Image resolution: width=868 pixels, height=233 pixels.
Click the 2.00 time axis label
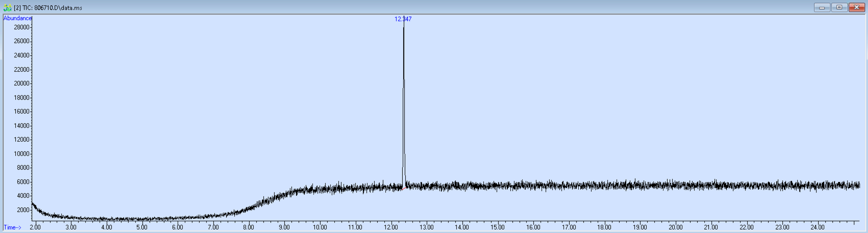point(35,227)
